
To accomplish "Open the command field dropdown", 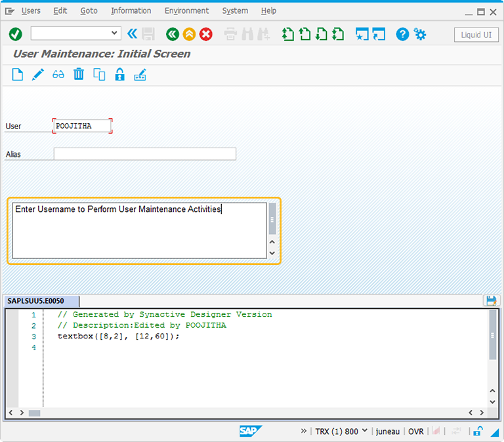I will [x=114, y=33].
